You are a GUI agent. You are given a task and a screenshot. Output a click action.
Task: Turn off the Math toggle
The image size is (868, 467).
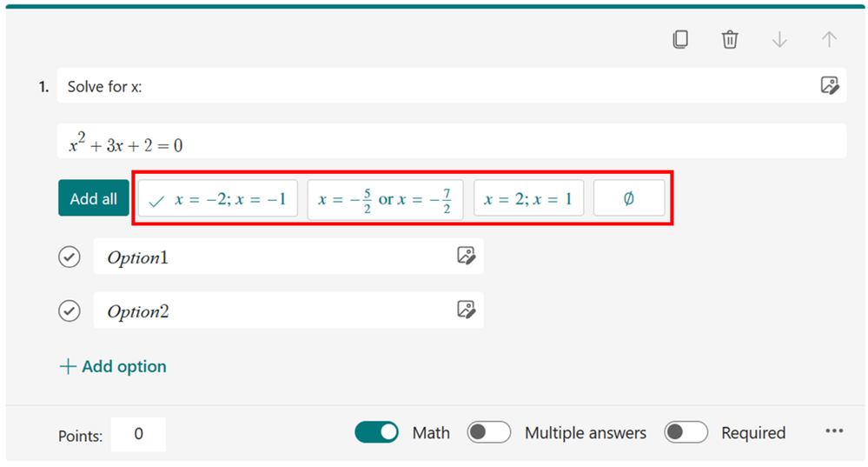point(377,432)
